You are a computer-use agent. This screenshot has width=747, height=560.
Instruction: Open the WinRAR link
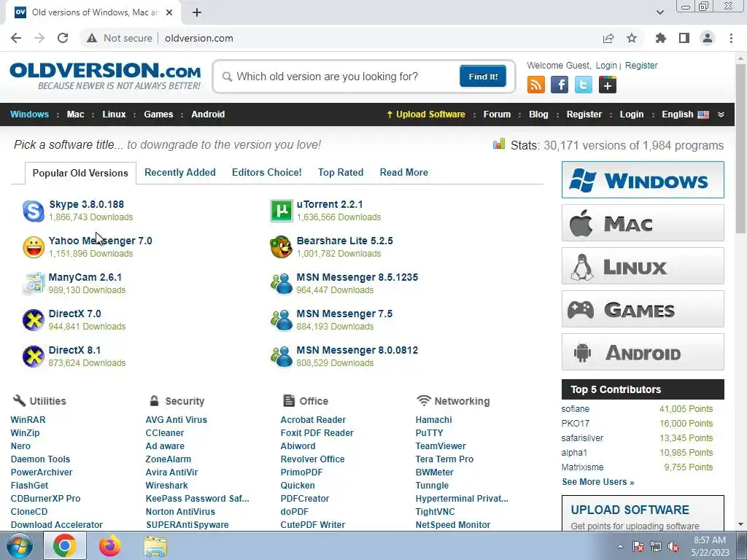point(28,419)
